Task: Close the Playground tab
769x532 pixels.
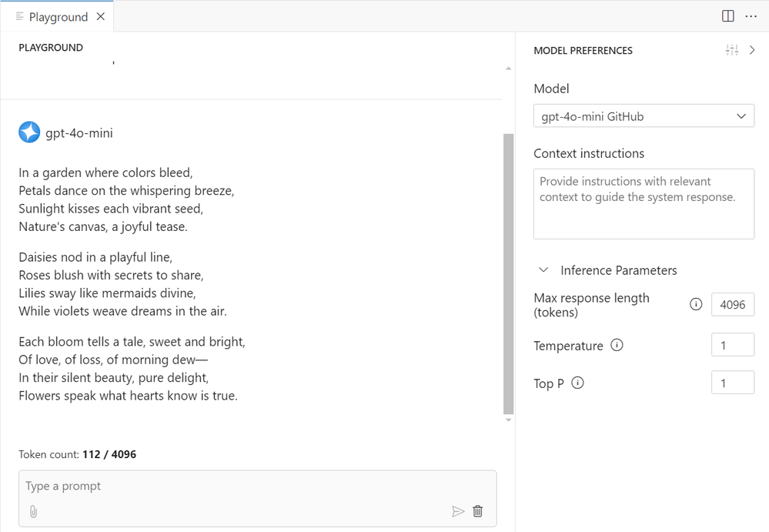Action: click(101, 17)
